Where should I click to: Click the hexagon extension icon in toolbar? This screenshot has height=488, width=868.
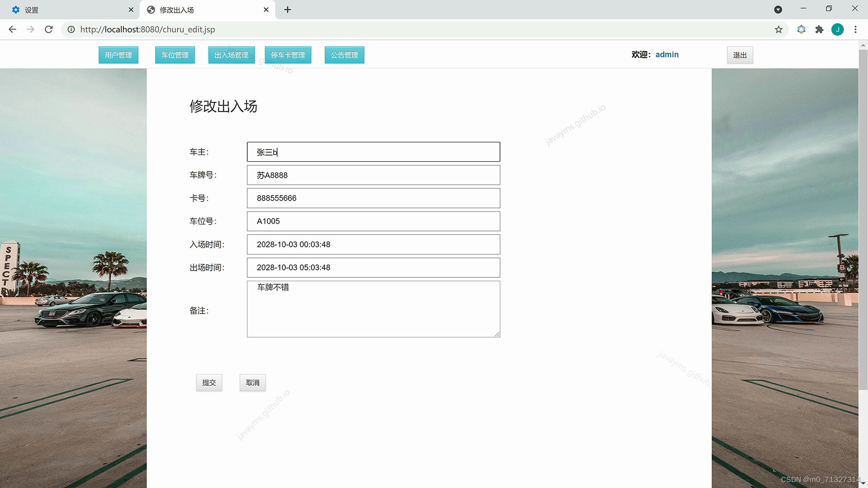(801, 29)
